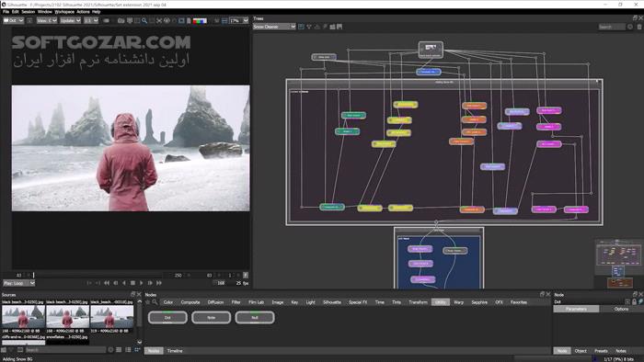This screenshot has height=362, width=644.
Task: Go to last frame
Action: click(159, 283)
